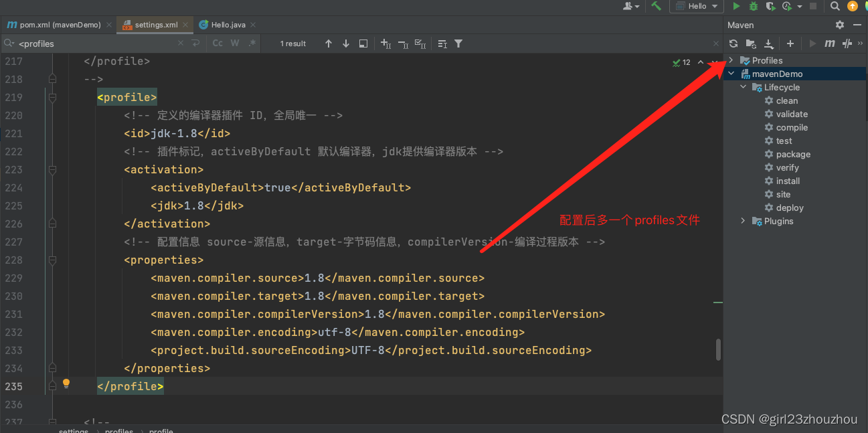Switch to the Hello.java tab
The height and width of the screenshot is (433, 868).
228,24
